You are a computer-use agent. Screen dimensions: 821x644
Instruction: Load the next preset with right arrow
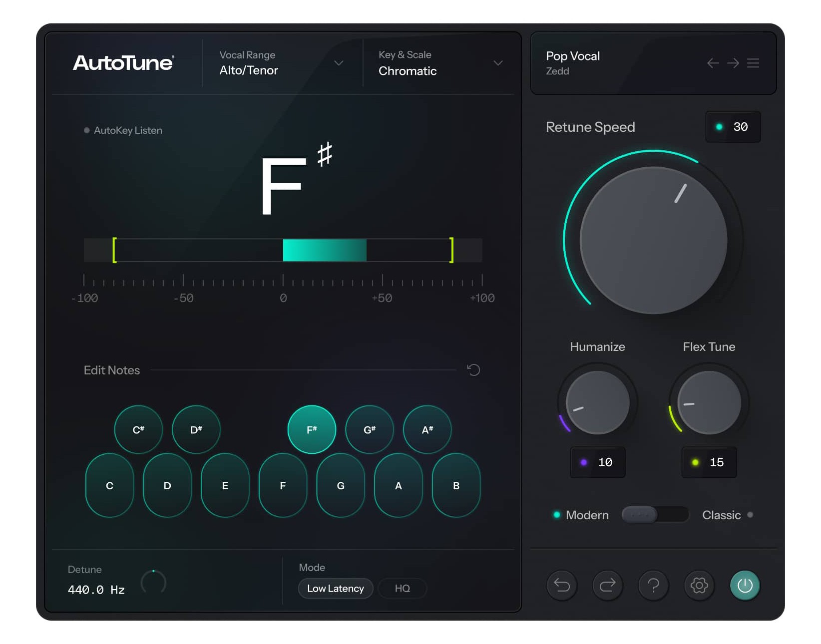(x=733, y=63)
